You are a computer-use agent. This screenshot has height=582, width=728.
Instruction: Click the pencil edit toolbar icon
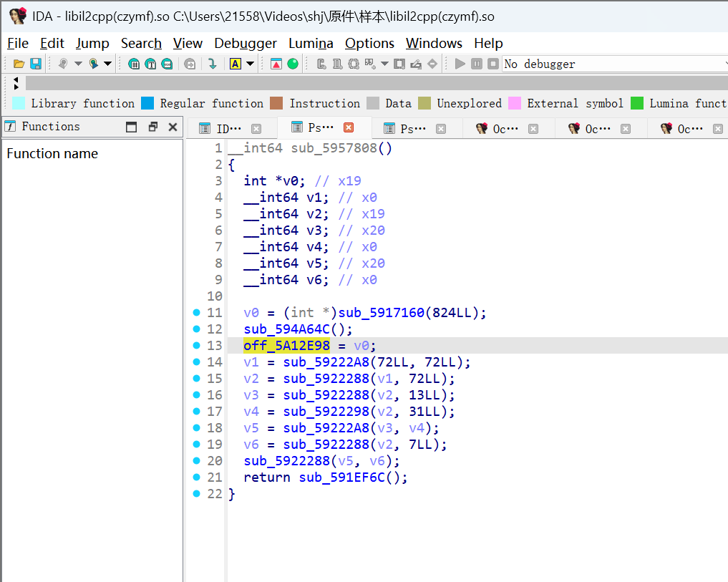tap(416, 64)
